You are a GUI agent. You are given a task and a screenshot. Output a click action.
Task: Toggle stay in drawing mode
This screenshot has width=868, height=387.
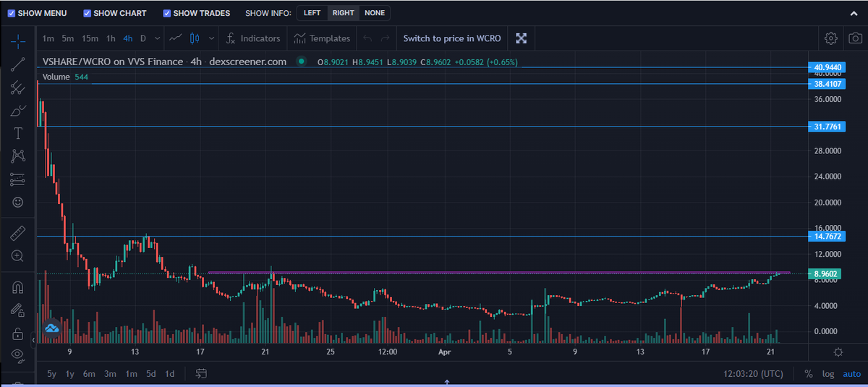pyautogui.click(x=18, y=310)
